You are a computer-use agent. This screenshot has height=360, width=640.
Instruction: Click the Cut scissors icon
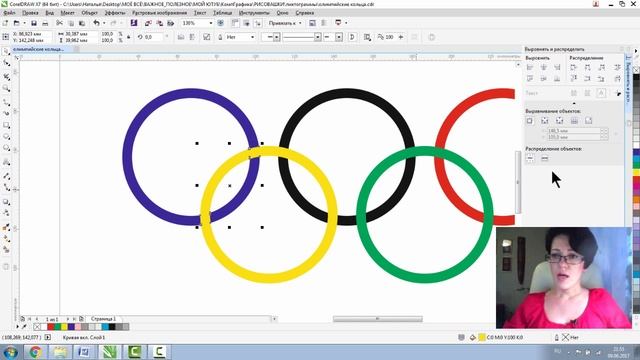pos(60,23)
